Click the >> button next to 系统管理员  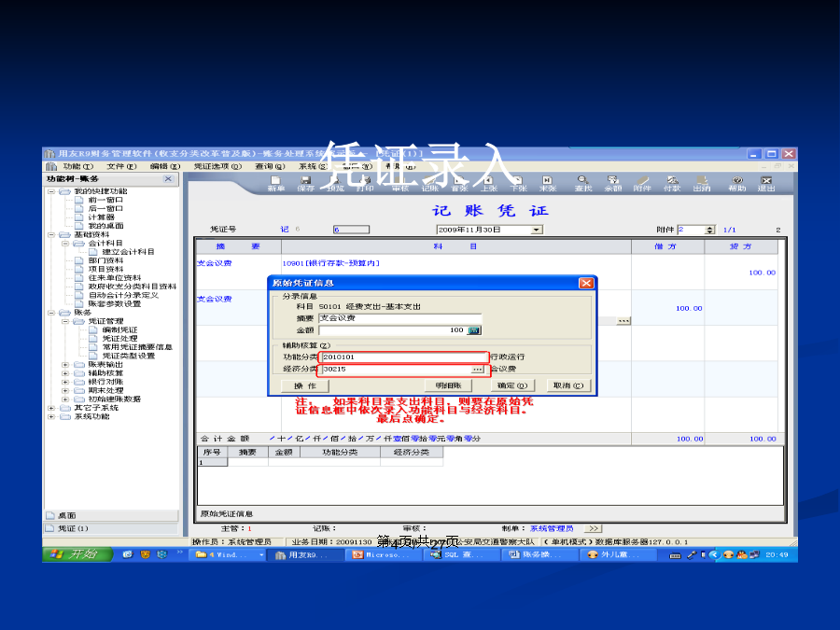pyautogui.click(x=593, y=529)
